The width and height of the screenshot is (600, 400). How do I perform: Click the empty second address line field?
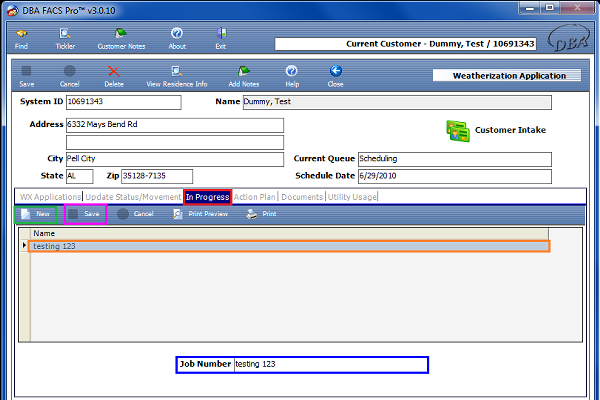coord(175,142)
